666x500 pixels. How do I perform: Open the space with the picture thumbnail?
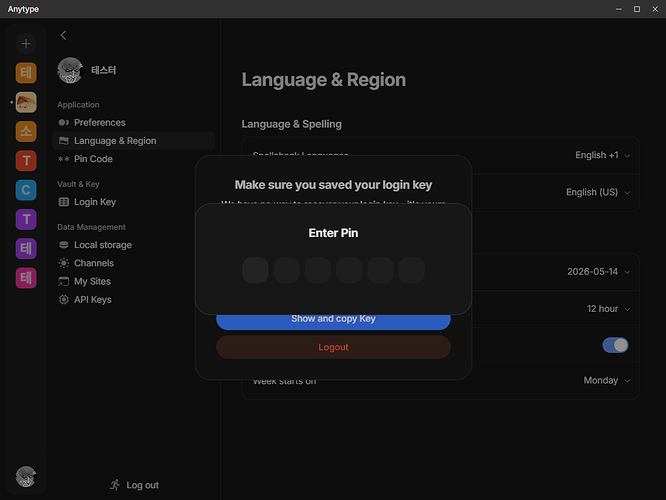coord(26,102)
